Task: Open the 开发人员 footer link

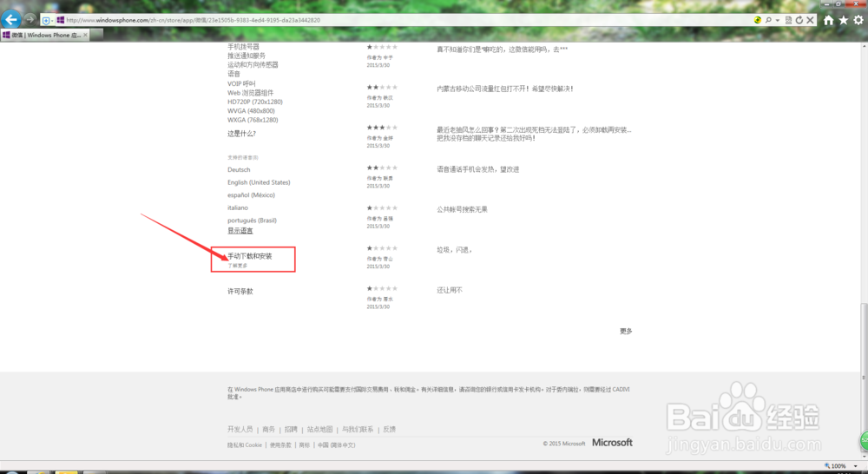Action: [240, 429]
